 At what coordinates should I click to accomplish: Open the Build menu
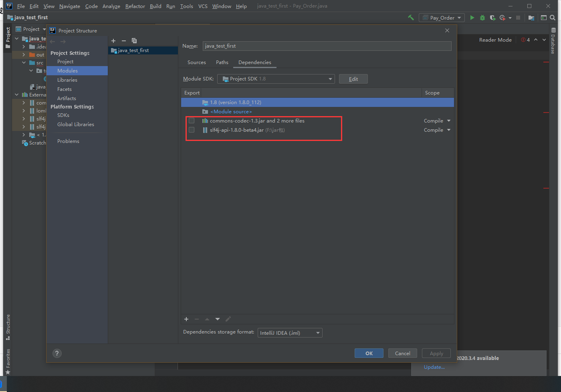pos(155,6)
